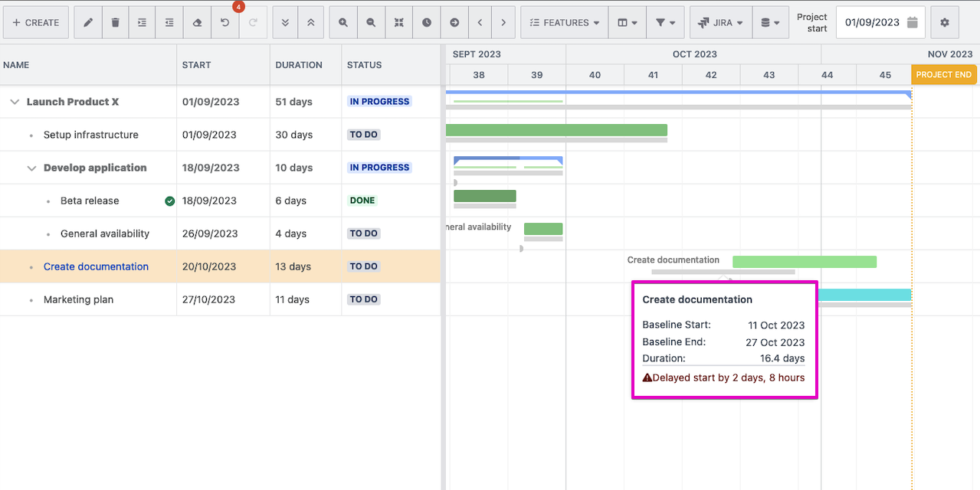Click the indent task icon
The width and height of the screenshot is (980, 490).
(143, 23)
